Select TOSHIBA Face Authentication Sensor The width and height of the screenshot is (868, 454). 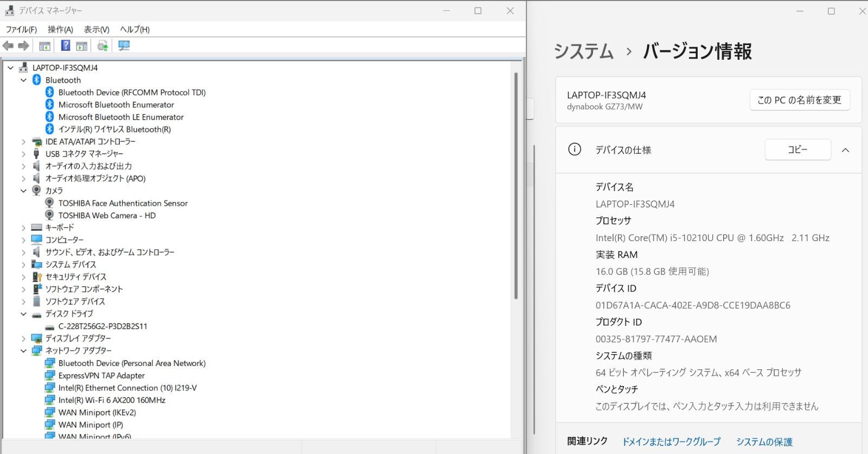coord(123,203)
